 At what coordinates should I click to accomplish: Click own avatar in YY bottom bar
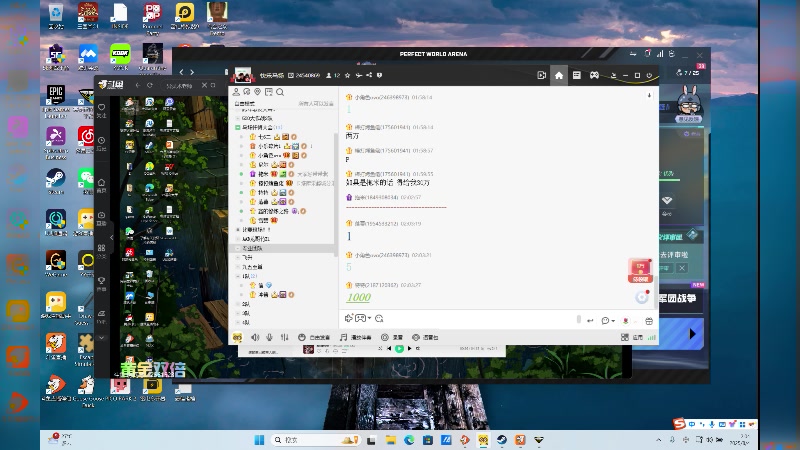[x=237, y=337]
